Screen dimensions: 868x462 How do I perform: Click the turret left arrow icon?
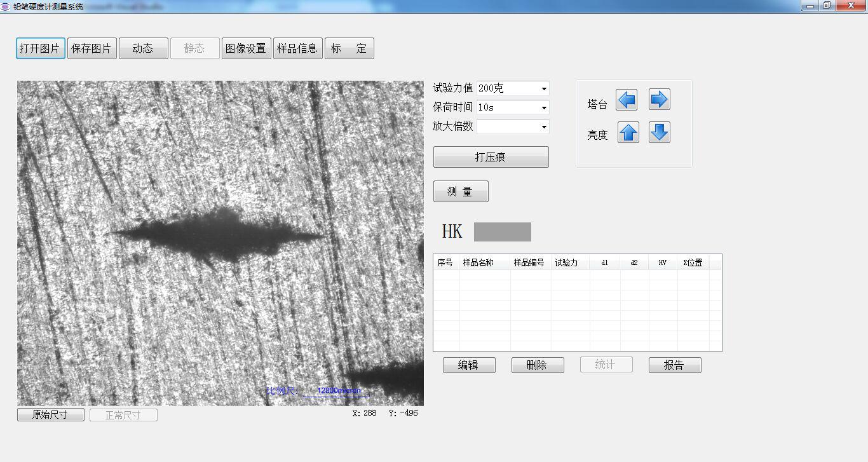(627, 100)
